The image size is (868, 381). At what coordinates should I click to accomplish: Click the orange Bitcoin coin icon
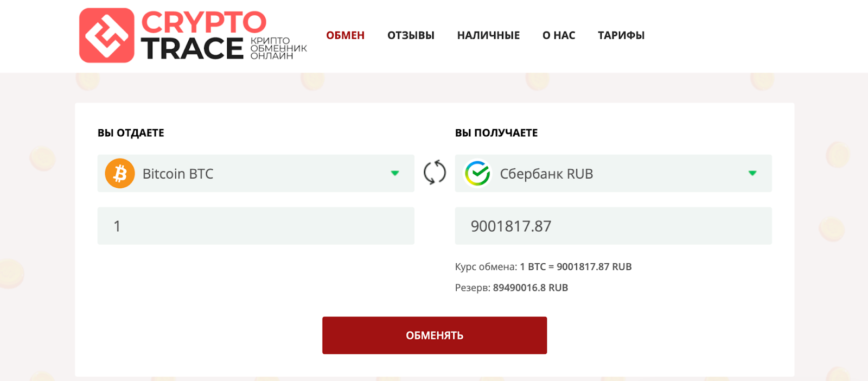click(120, 174)
